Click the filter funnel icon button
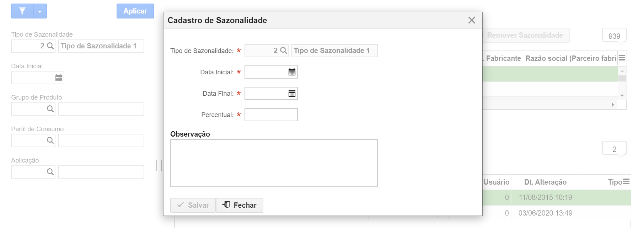The height and width of the screenshot is (228, 644). pyautogui.click(x=22, y=11)
